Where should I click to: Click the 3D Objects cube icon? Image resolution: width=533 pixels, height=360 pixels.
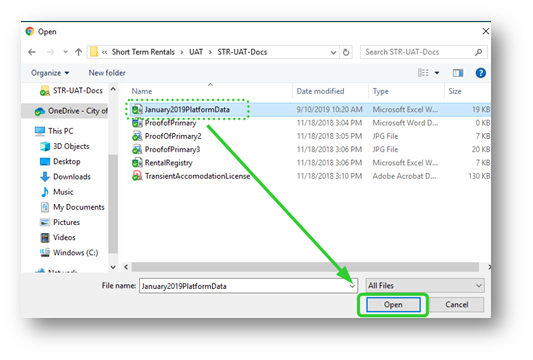(x=45, y=146)
